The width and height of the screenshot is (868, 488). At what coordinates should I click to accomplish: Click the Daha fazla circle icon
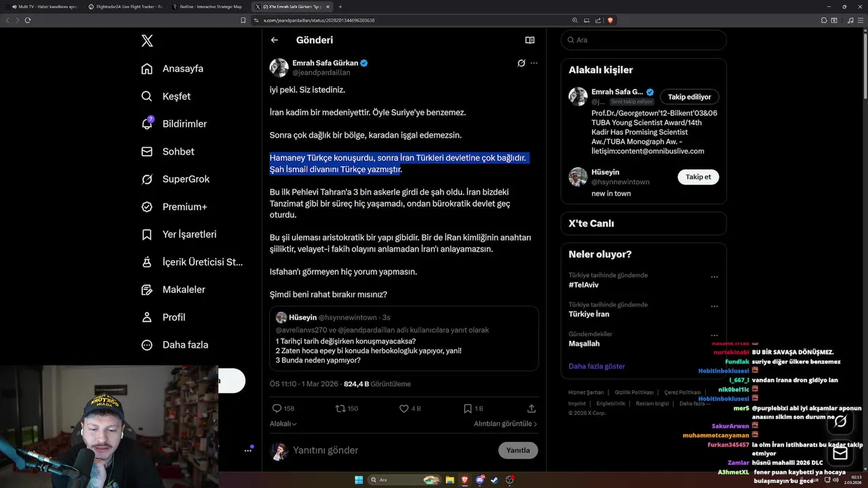click(146, 345)
